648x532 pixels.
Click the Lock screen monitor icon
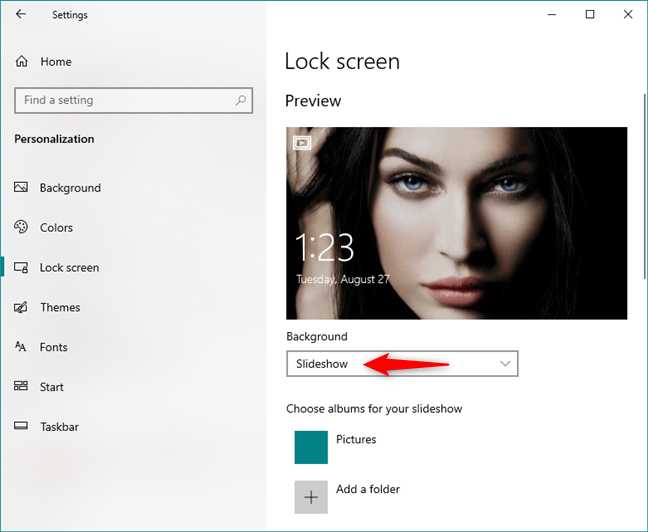pyautogui.click(x=21, y=268)
